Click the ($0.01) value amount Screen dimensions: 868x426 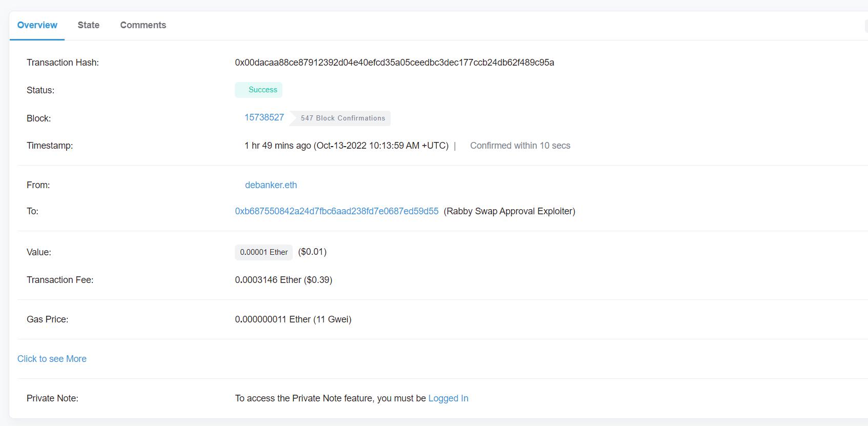(312, 252)
